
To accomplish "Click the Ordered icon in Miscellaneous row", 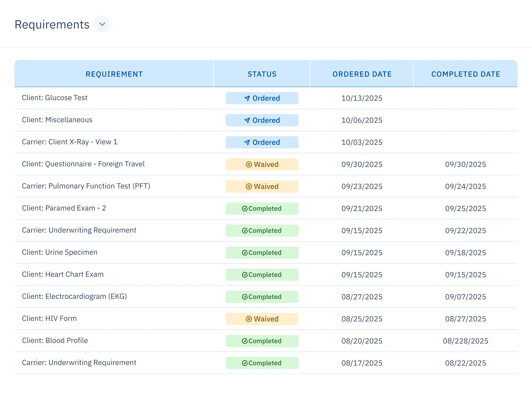I will pyautogui.click(x=247, y=120).
